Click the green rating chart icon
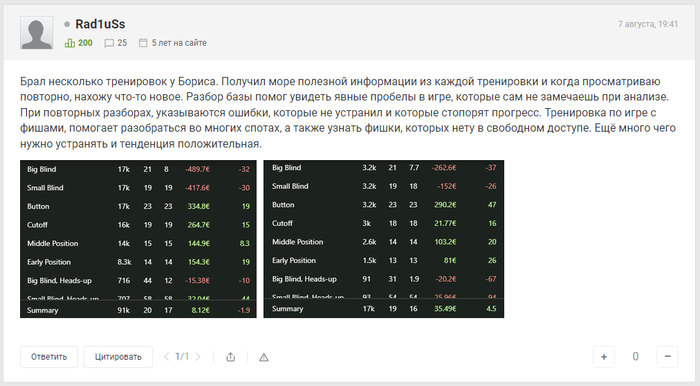 click(x=70, y=43)
